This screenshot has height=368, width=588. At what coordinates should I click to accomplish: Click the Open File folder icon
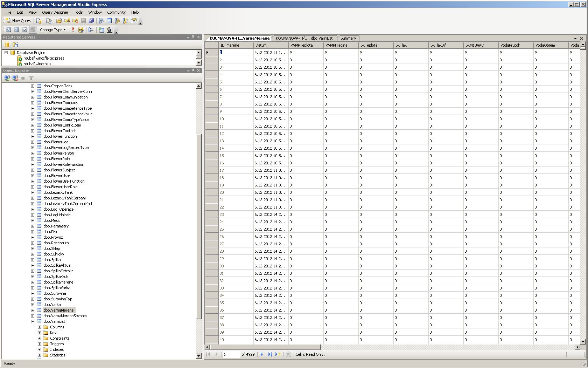tap(59, 21)
